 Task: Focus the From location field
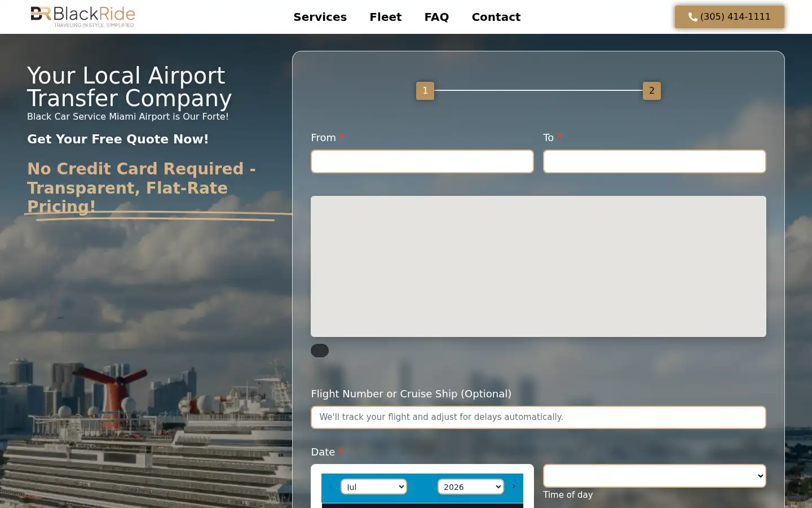tap(422, 161)
